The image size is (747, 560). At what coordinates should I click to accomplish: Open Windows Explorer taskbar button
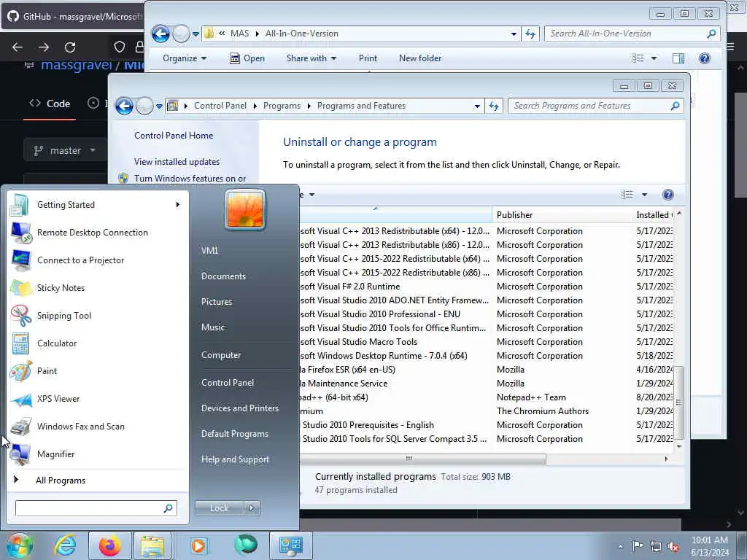[x=152, y=545]
